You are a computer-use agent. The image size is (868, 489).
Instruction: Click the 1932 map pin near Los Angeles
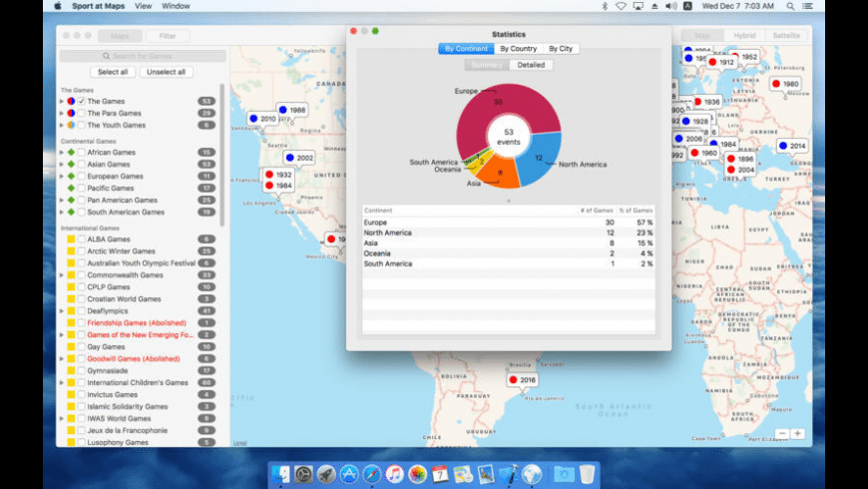(x=278, y=175)
